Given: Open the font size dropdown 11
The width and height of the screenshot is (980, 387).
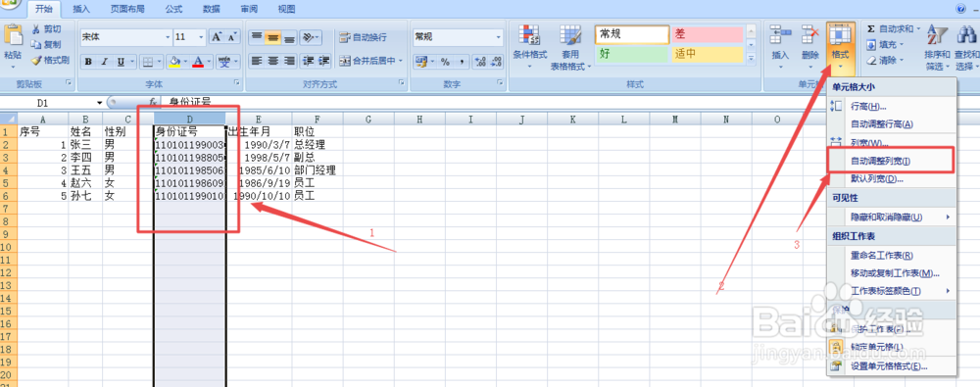Looking at the screenshot, I should (x=201, y=37).
